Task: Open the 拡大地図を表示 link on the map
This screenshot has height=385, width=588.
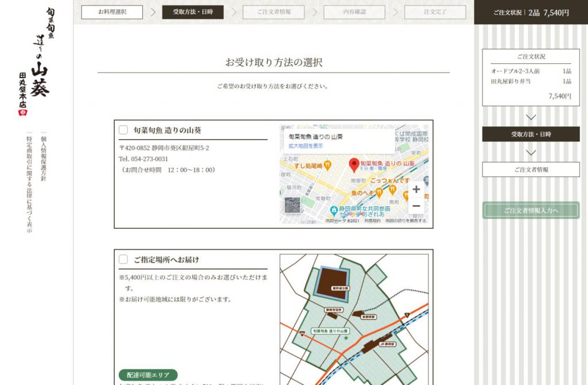Action: [x=305, y=146]
